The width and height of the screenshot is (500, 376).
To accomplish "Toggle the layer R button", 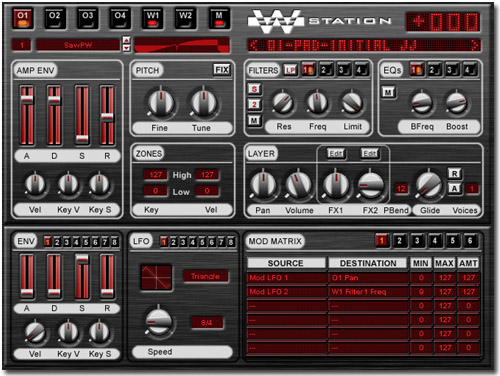I will point(455,174).
